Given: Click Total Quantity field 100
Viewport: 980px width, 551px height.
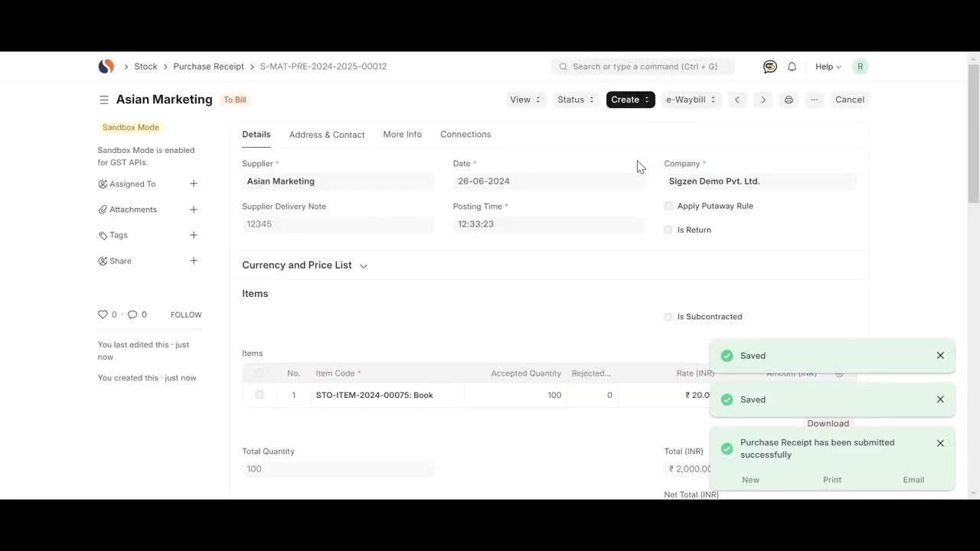Looking at the screenshot, I should click(x=338, y=469).
